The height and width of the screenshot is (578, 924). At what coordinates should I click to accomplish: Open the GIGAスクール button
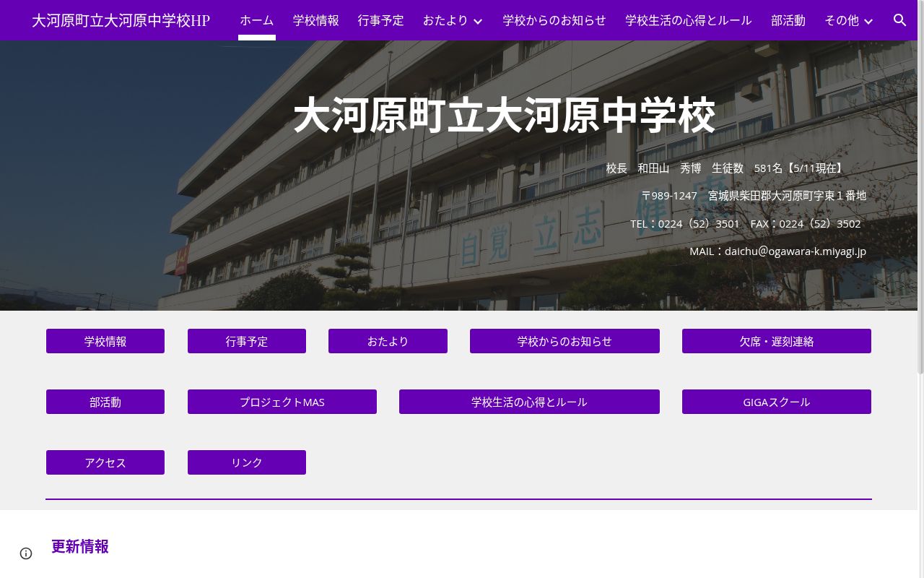point(777,402)
